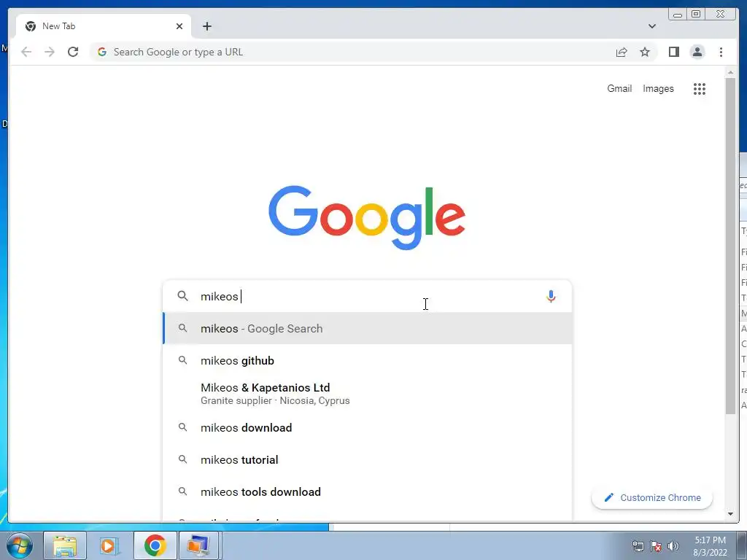Click the taskbar clock showing 5:17 PM

pos(710,546)
